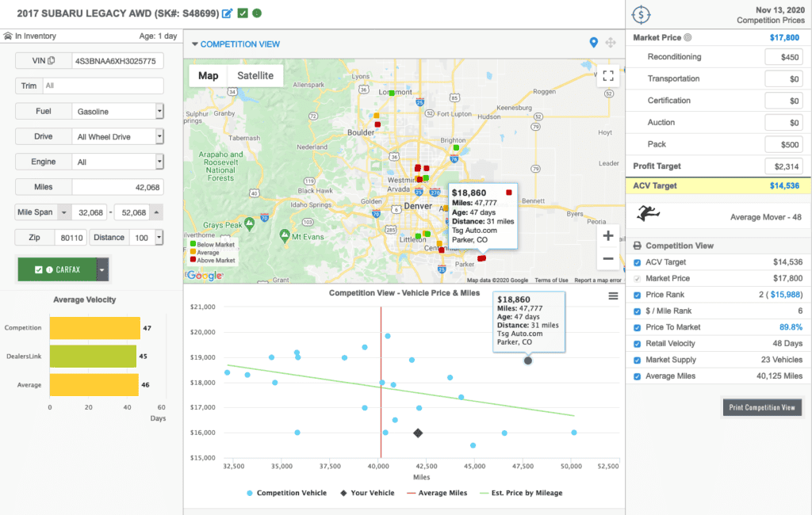This screenshot has width=812, height=515.
Task: Click the map fullscreen toggle icon
Action: [608, 76]
